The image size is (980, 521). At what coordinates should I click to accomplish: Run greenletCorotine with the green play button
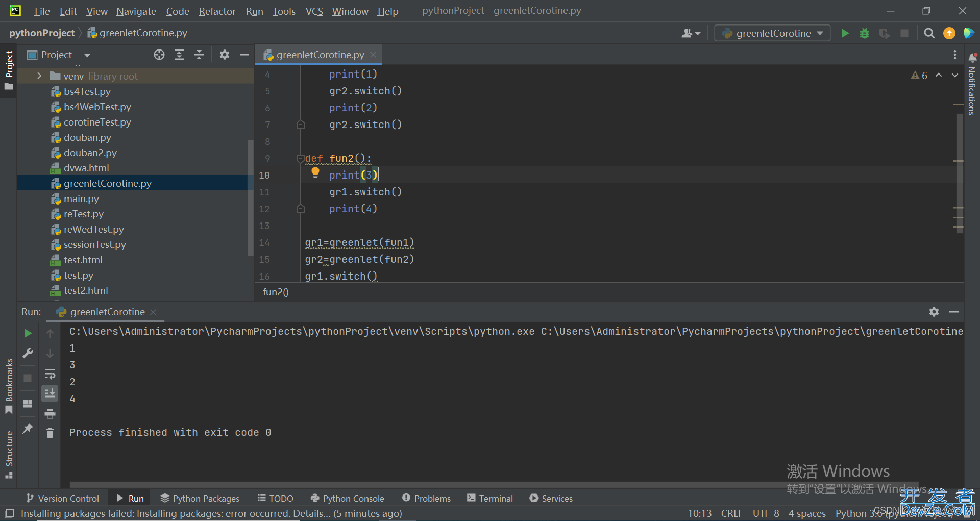coord(845,33)
